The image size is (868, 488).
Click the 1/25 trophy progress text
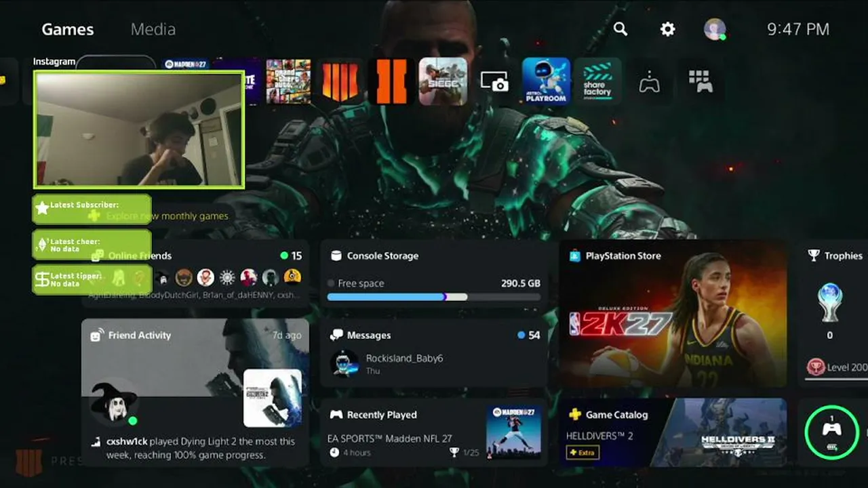point(471,452)
